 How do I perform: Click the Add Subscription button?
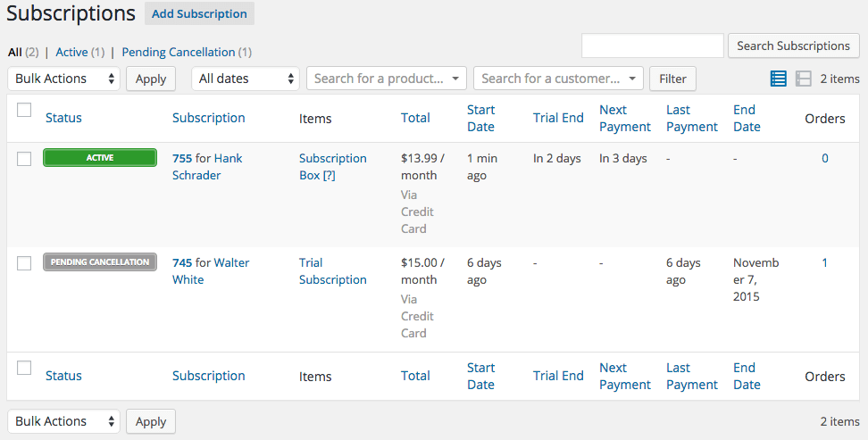(x=199, y=14)
